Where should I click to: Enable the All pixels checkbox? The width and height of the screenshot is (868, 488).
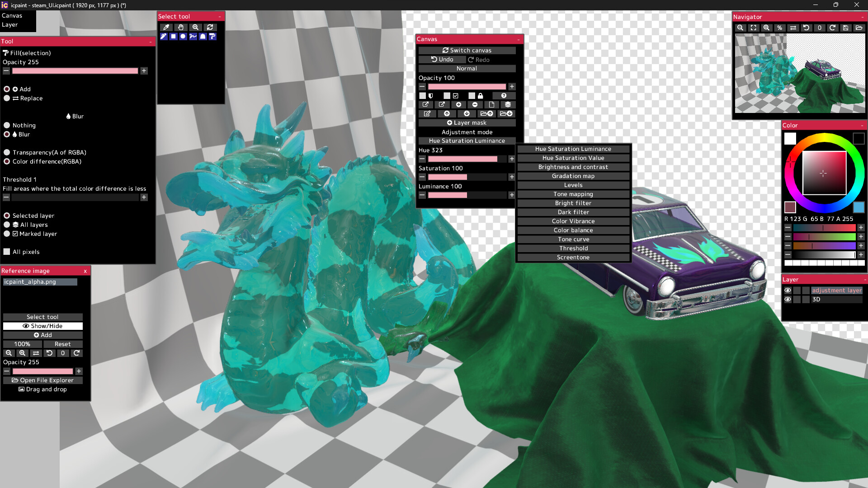pyautogui.click(x=7, y=252)
